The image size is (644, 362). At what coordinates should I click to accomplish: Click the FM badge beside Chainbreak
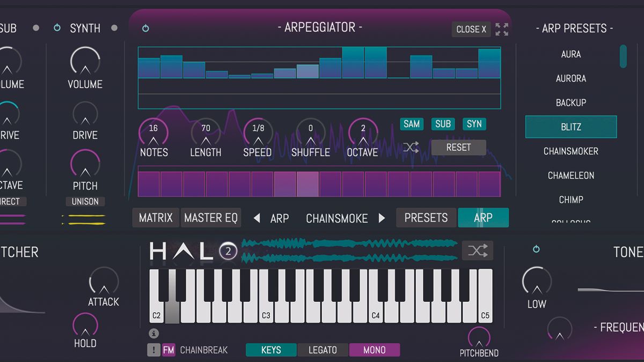point(169,350)
